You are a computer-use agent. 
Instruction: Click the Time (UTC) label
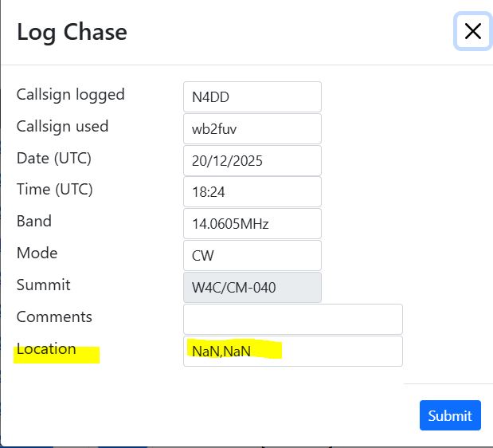pos(54,190)
